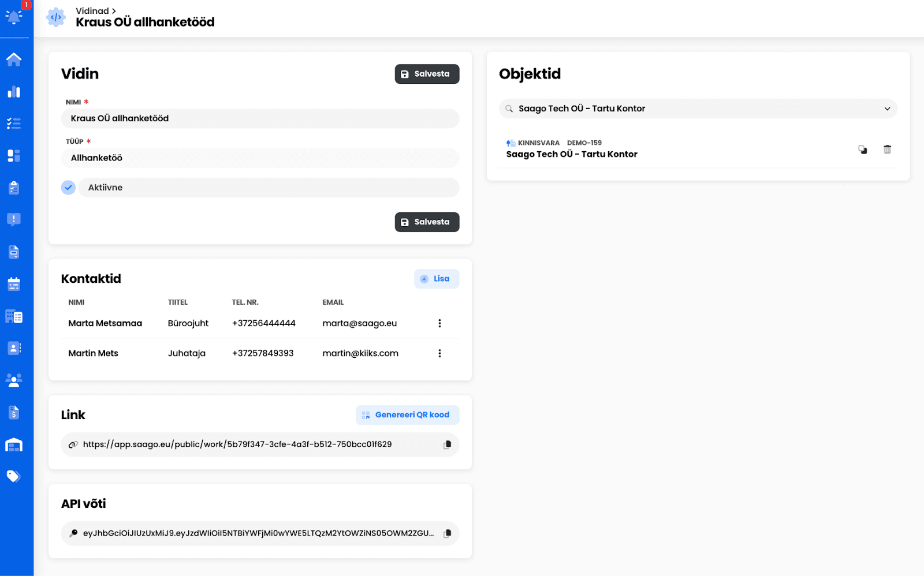Viewport: 924px width, 576px height.
Task: Click phone number +37256444444
Action: [x=263, y=323]
